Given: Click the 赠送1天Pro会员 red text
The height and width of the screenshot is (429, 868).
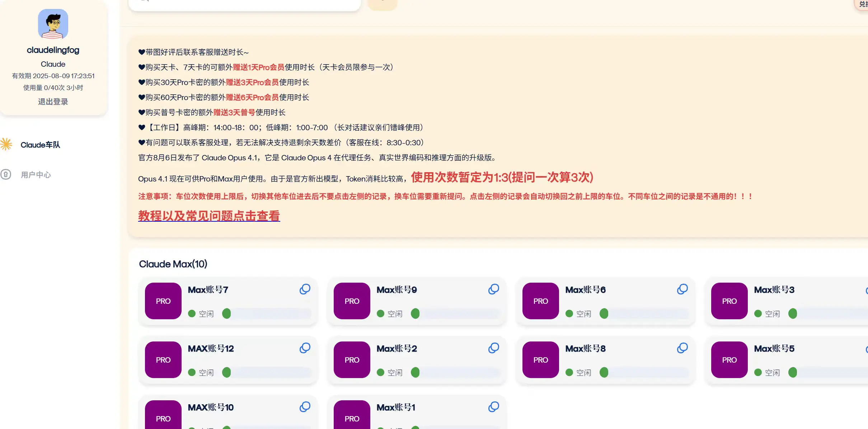Looking at the screenshot, I should point(258,67).
